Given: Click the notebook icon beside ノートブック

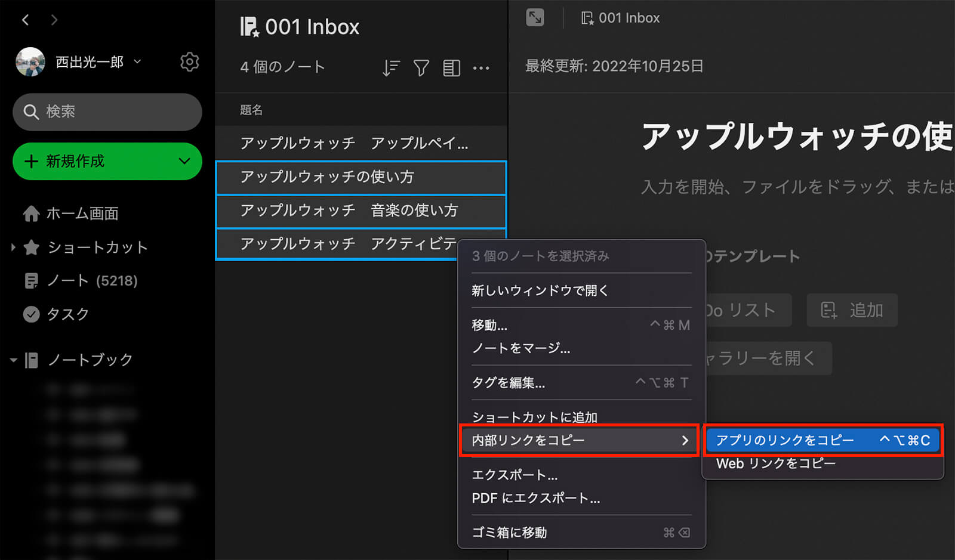Looking at the screenshot, I should tap(31, 360).
